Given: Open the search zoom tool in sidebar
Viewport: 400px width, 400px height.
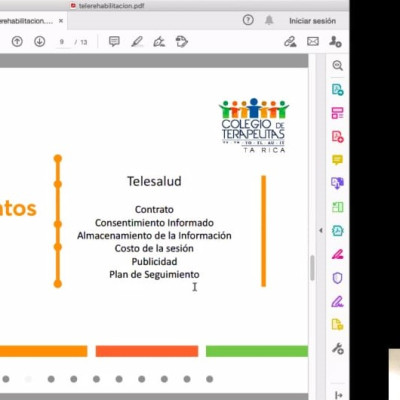Looking at the screenshot, I should click(337, 66).
